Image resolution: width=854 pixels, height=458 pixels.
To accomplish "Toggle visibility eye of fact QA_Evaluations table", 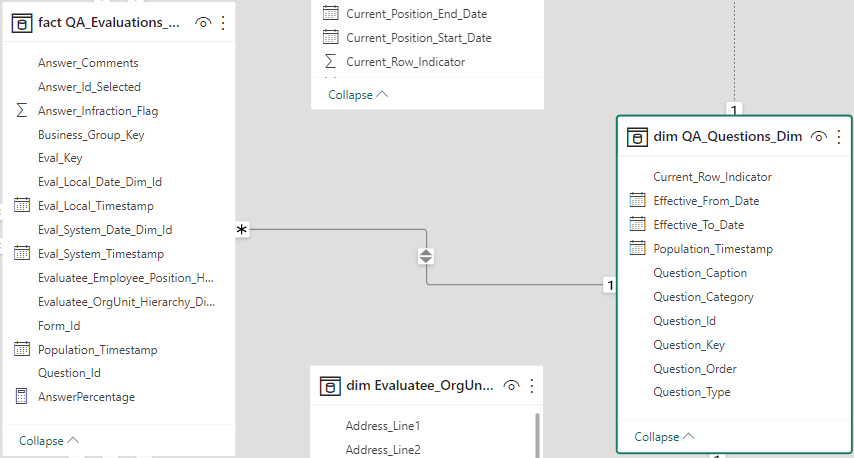I will (x=203, y=23).
